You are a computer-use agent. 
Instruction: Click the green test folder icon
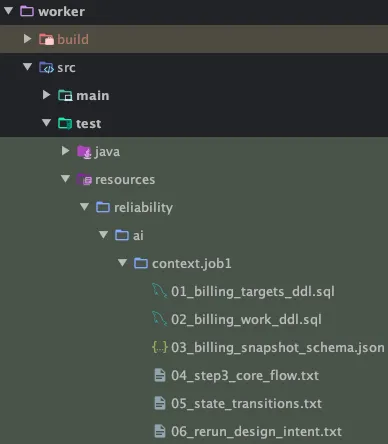tap(65, 123)
